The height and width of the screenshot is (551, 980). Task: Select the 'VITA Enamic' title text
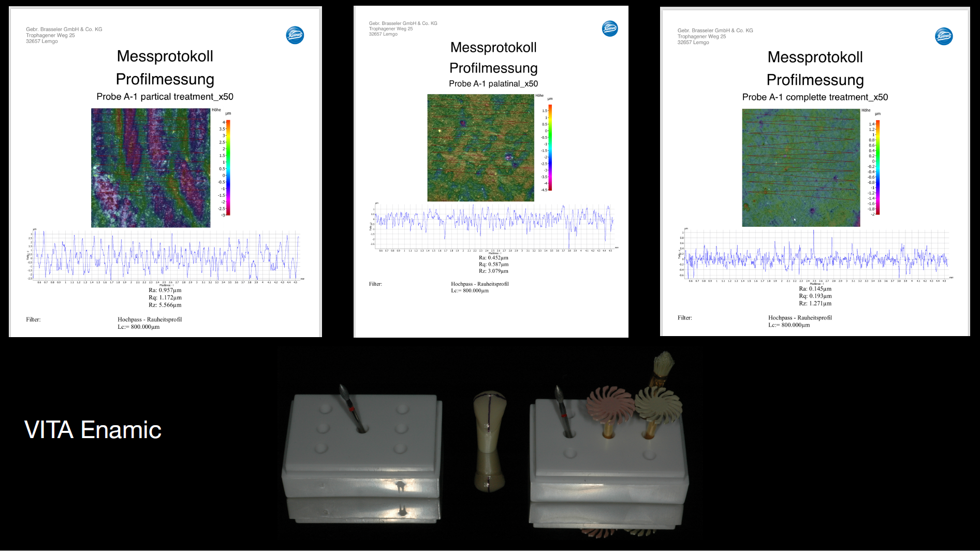(93, 430)
